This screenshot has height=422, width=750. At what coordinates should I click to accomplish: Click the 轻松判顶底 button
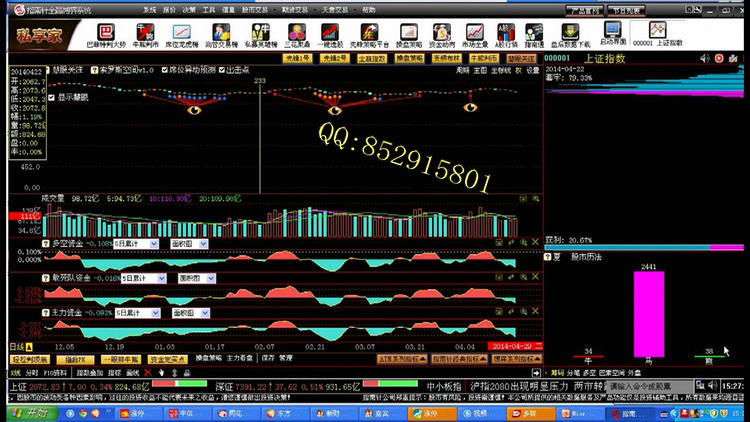29,358
